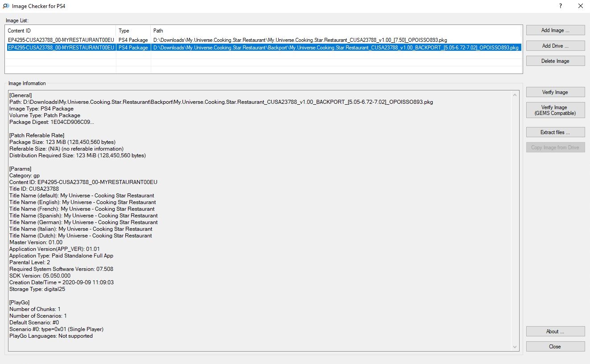This screenshot has width=590, height=364.
Task: Click the scrollbar up arrow in Image Information
Action: pos(516,95)
